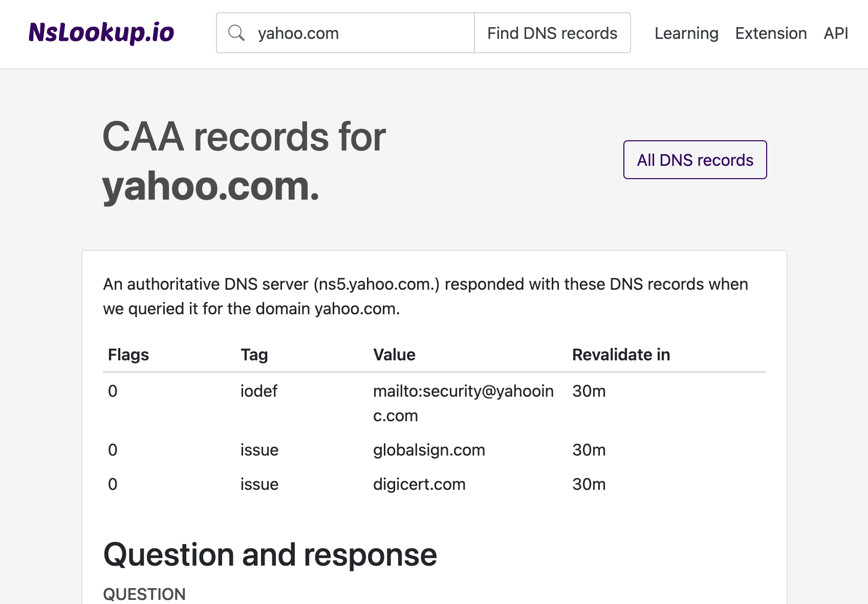Click the Find DNS records button
This screenshot has width=868, height=604.
552,33
